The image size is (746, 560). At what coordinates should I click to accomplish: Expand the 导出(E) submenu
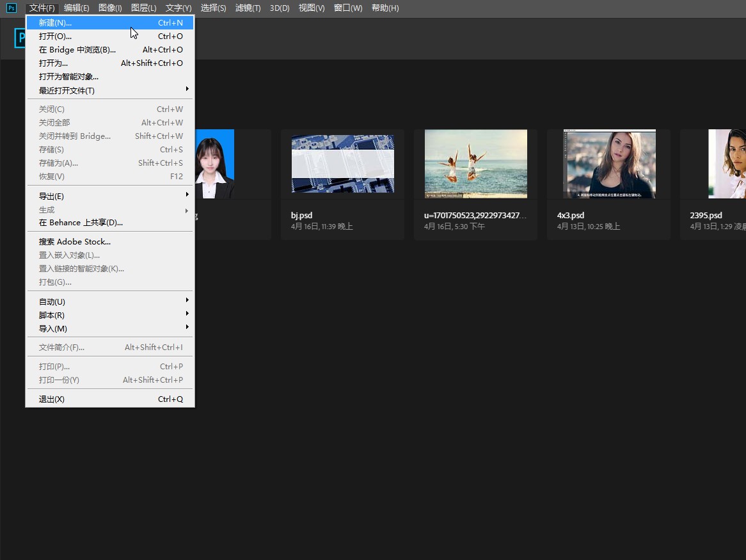(110, 196)
